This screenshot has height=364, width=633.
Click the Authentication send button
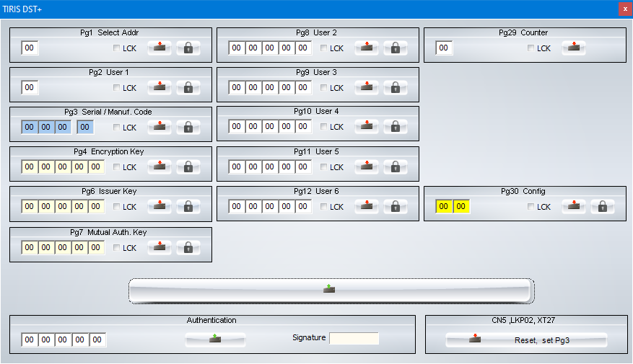coord(215,339)
